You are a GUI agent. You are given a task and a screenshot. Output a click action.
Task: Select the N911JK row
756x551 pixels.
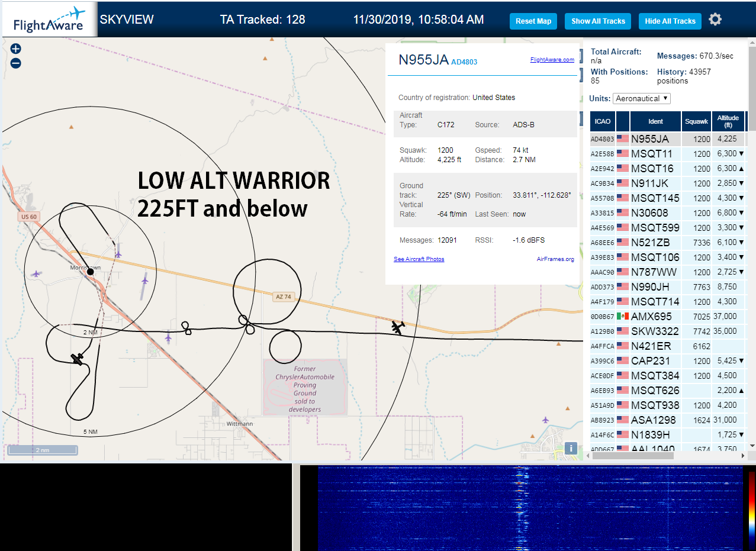(x=667, y=183)
